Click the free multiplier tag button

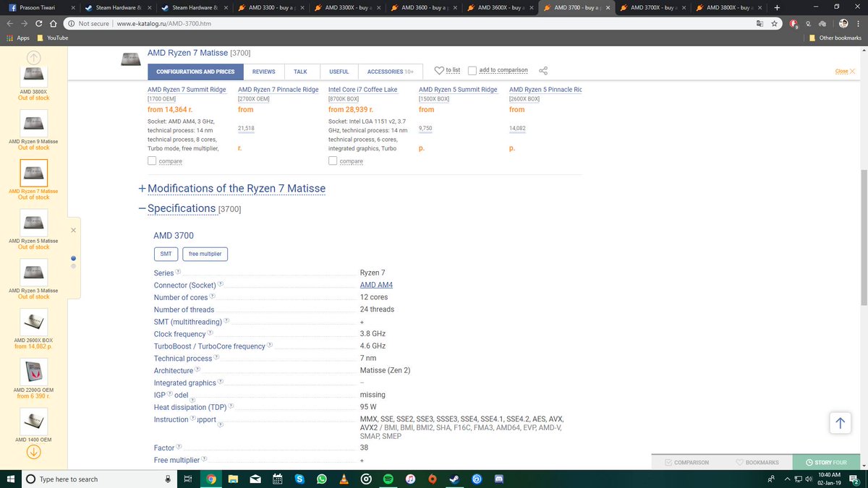tap(205, 254)
